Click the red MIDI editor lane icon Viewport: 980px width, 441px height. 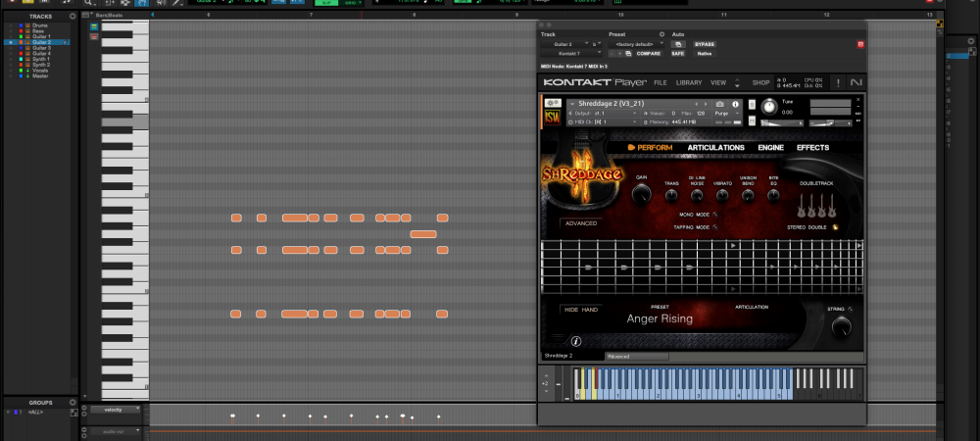(94, 37)
